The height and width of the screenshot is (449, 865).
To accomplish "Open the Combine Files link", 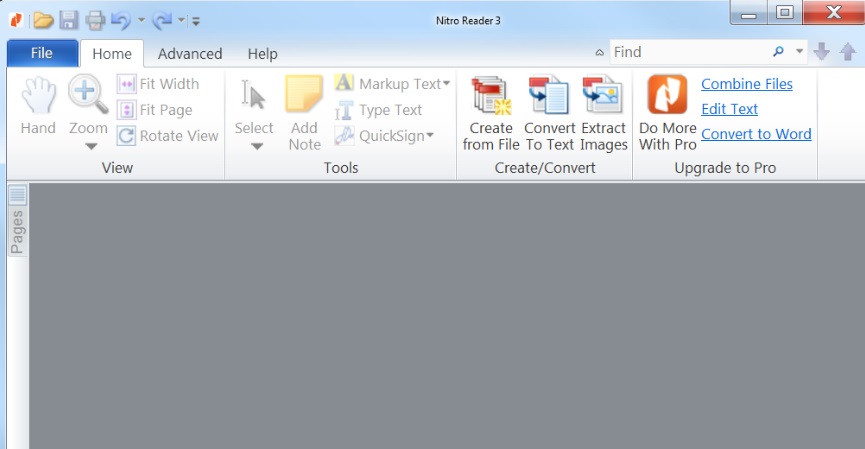I will click(747, 84).
